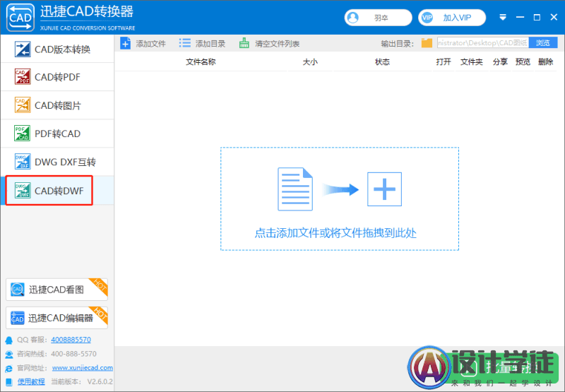
Task: Open the output folder icon
Action: [427, 43]
